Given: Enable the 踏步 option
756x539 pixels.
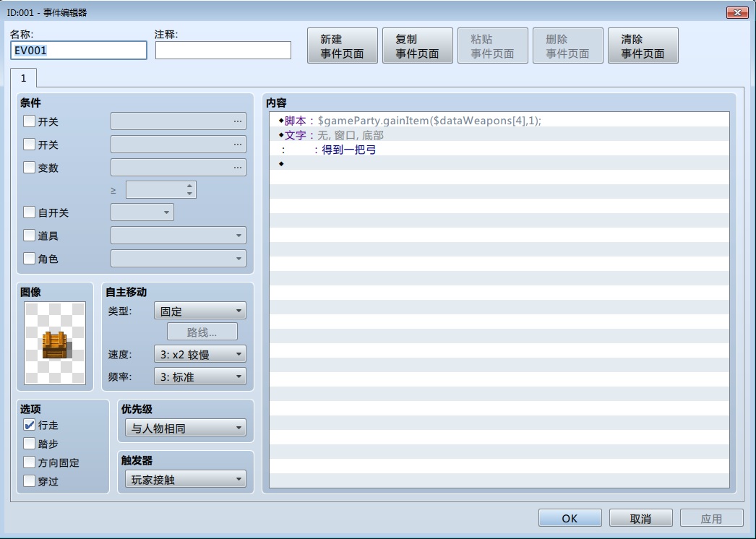Looking at the screenshot, I should [30, 444].
